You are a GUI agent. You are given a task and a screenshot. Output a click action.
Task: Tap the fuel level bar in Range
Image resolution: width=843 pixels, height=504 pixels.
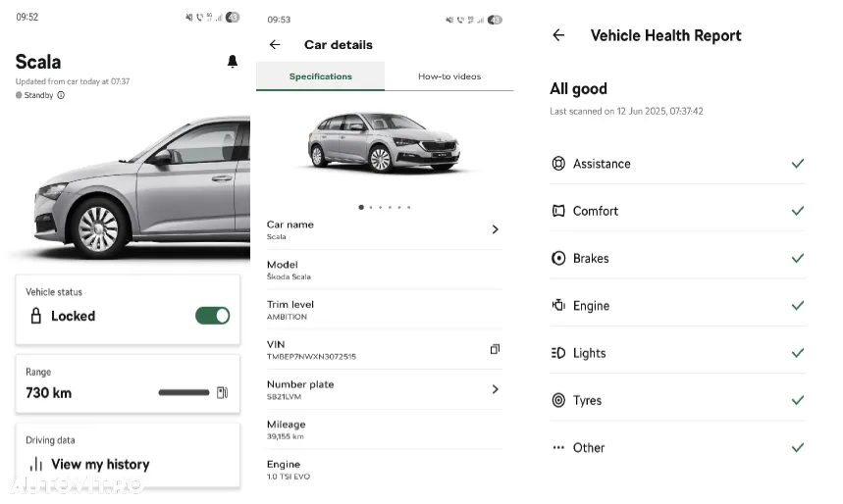click(x=184, y=393)
